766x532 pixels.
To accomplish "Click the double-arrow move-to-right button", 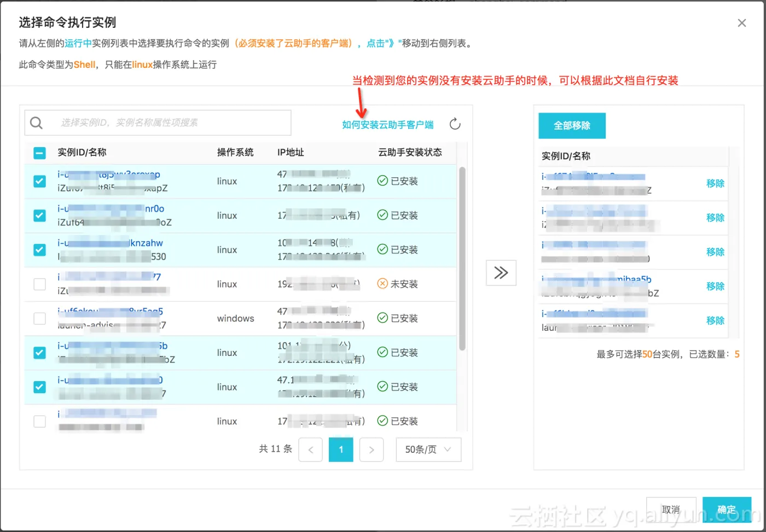I will pos(501,272).
